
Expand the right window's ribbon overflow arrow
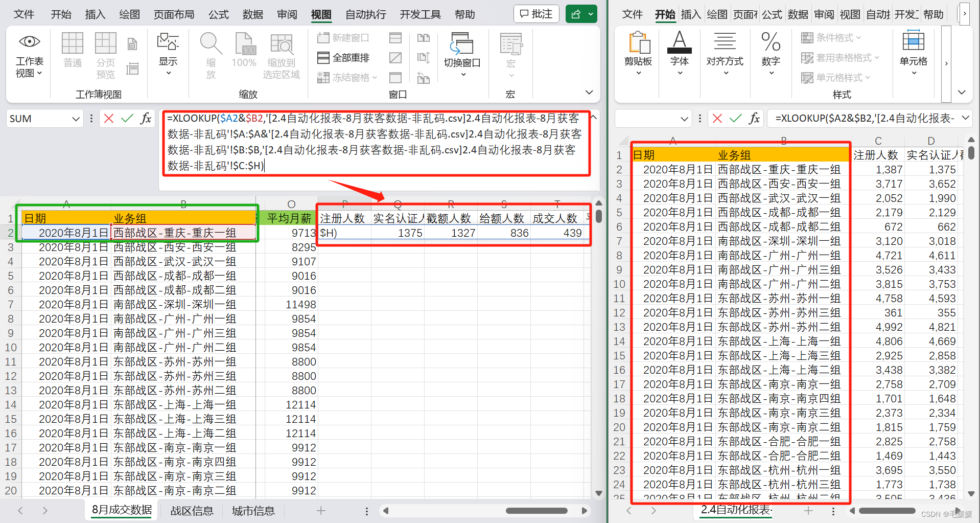pyautogui.click(x=946, y=64)
